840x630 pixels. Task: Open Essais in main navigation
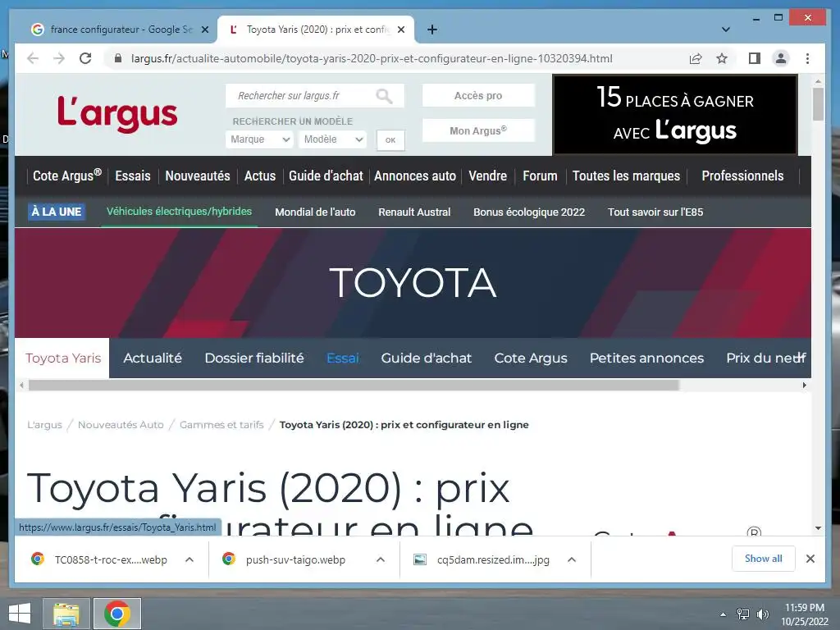tap(133, 176)
